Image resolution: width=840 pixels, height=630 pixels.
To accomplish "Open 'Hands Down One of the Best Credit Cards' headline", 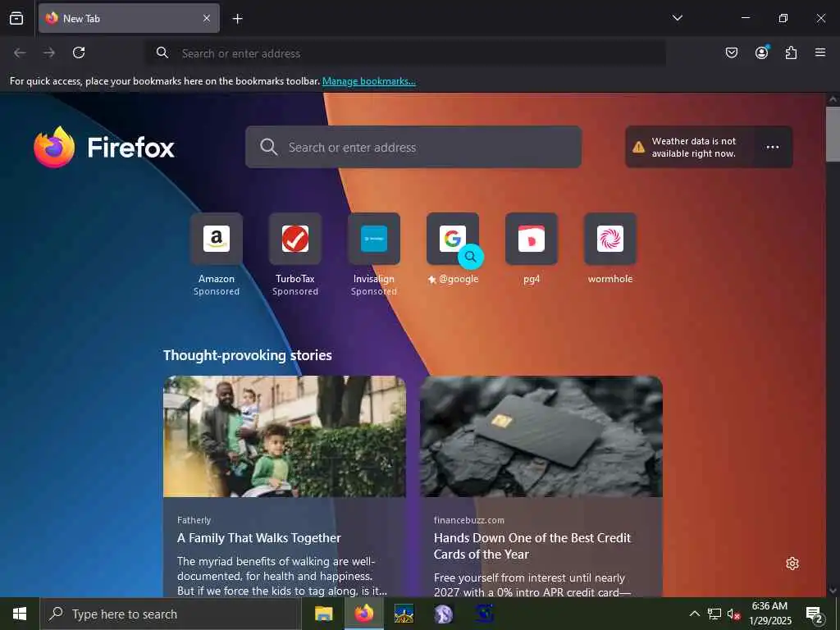I will [x=532, y=546].
